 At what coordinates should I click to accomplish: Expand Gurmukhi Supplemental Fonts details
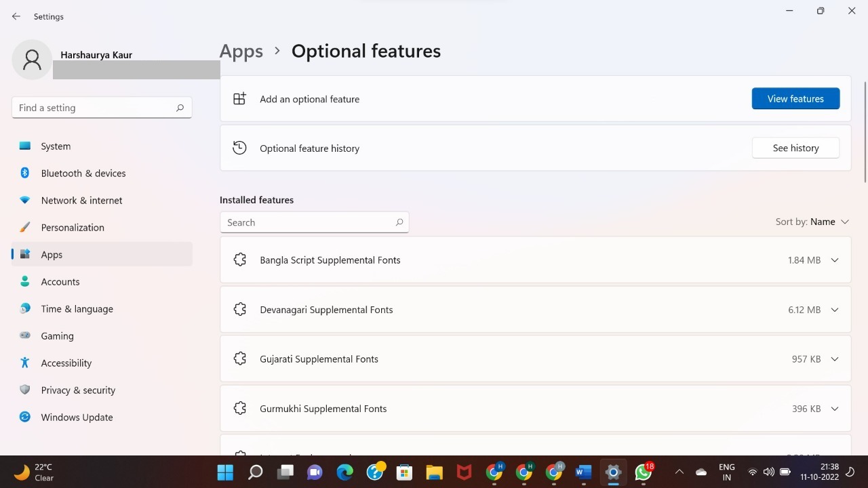834,408
